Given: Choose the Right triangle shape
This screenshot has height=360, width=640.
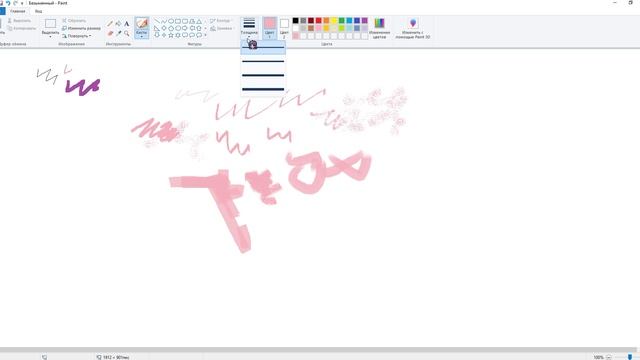Looking at the screenshot, I should [x=157, y=28].
